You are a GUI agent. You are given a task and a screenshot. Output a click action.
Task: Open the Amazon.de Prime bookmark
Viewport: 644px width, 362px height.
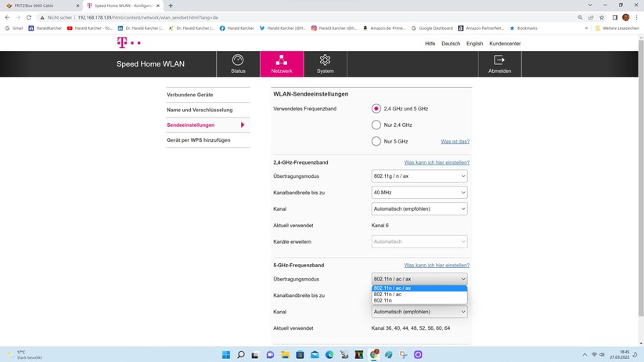[x=384, y=28]
